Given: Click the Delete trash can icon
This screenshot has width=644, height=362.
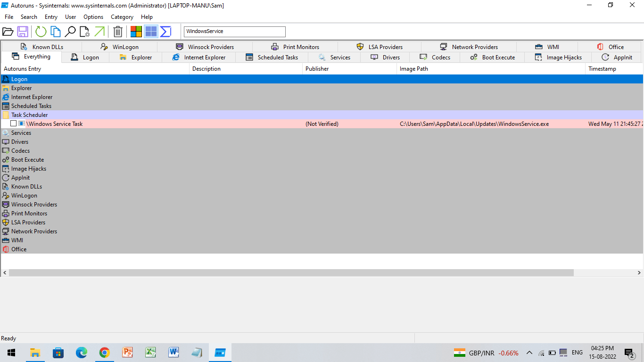Looking at the screenshot, I should 118,32.
